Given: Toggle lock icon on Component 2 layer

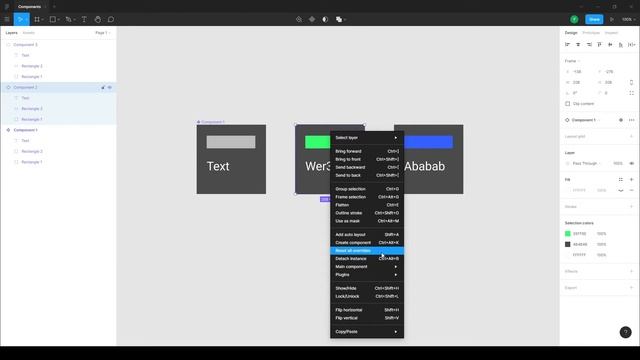Looking at the screenshot, I should (103, 87).
